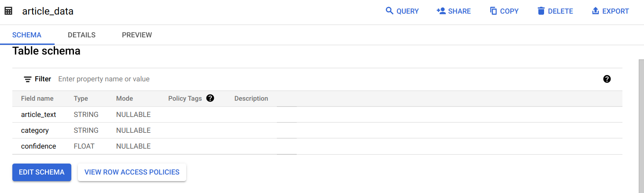Viewport: 644px width, 193px height.
Task: Click the magnifier Query icon
Action: 389,11
